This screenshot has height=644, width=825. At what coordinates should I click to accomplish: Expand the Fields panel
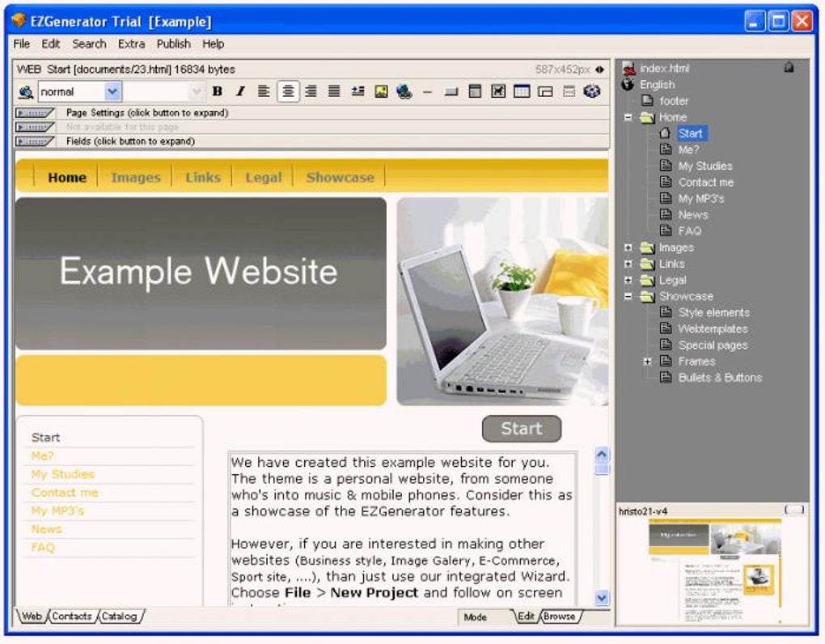click(x=35, y=141)
